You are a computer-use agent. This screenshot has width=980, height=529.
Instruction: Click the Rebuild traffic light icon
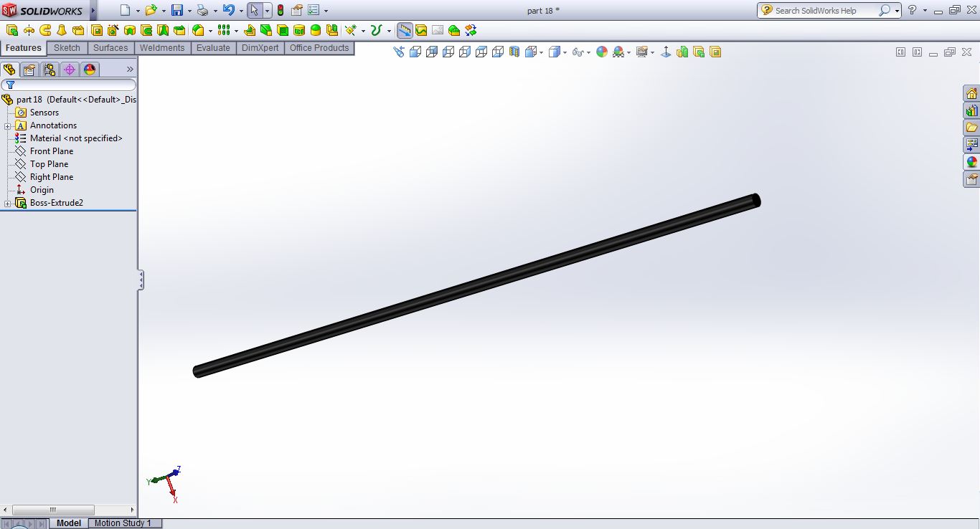tap(280, 10)
